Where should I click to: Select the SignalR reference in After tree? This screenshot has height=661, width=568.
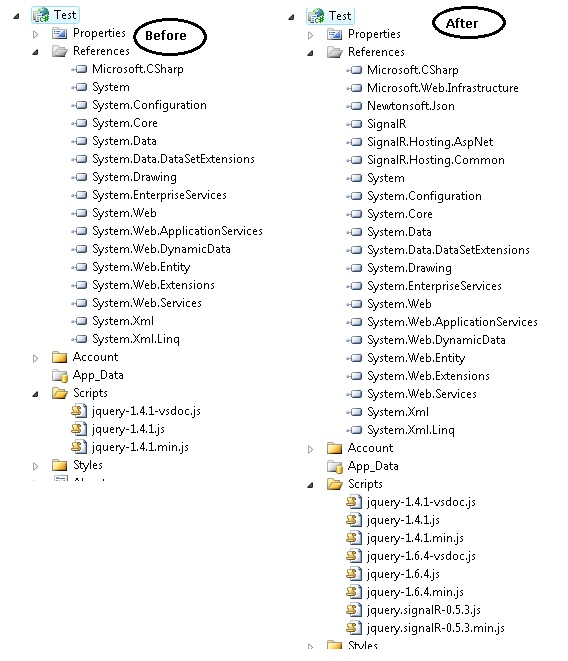[x=387, y=124]
